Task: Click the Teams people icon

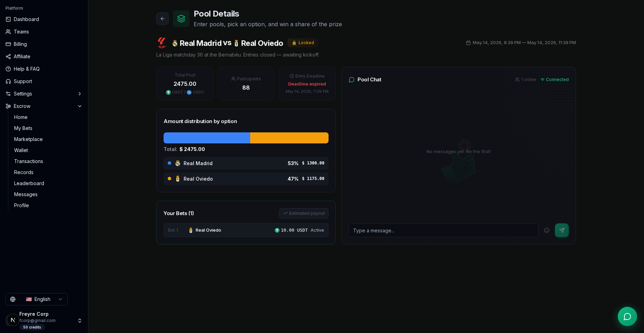Action: point(8,32)
